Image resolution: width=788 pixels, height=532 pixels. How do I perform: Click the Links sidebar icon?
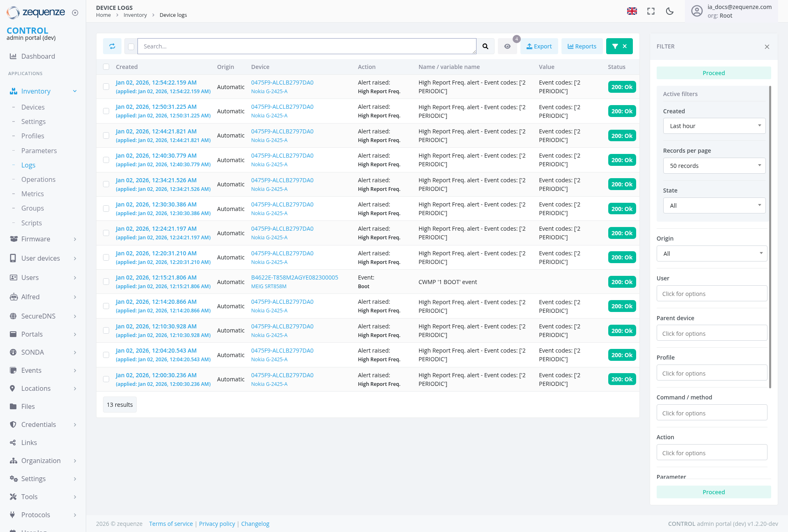13,443
